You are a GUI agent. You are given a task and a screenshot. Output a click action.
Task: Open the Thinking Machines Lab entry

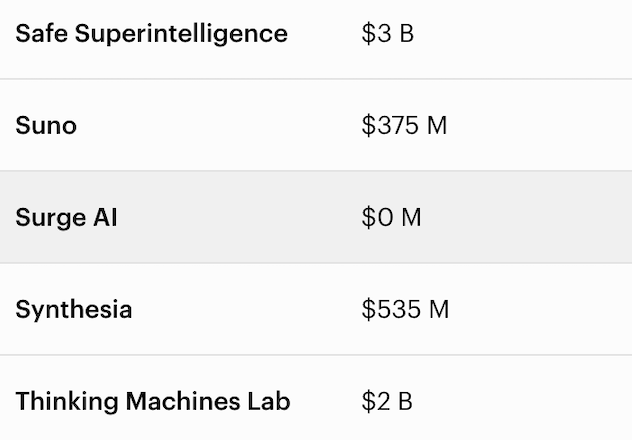(x=153, y=402)
